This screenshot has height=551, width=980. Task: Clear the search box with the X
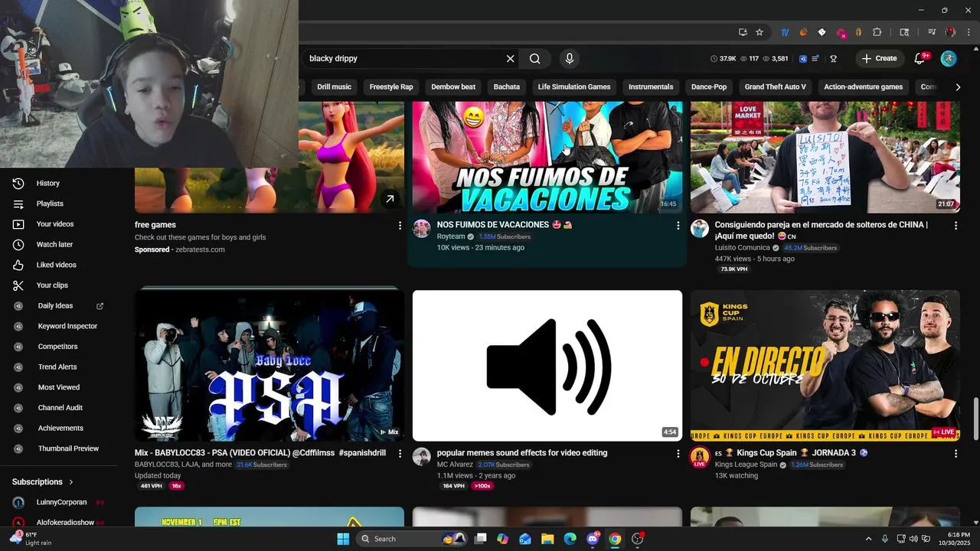point(511,58)
